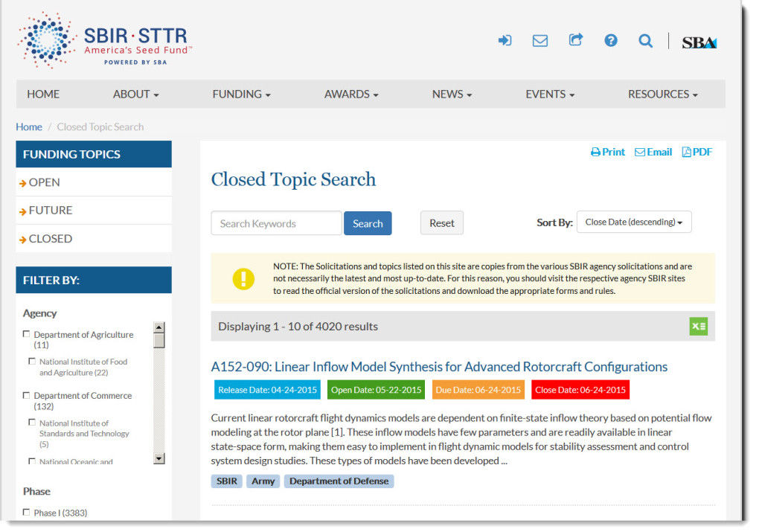Export results with the green Excel icon

pos(698,327)
